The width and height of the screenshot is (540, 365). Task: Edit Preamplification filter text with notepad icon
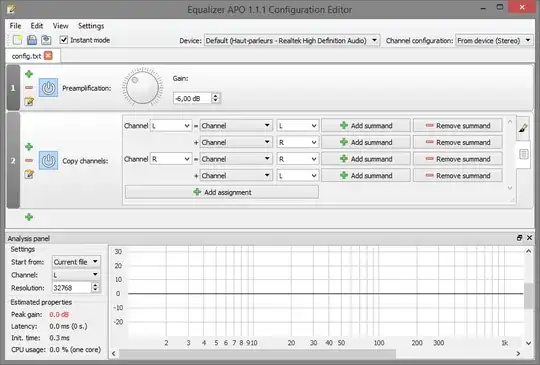(29, 102)
